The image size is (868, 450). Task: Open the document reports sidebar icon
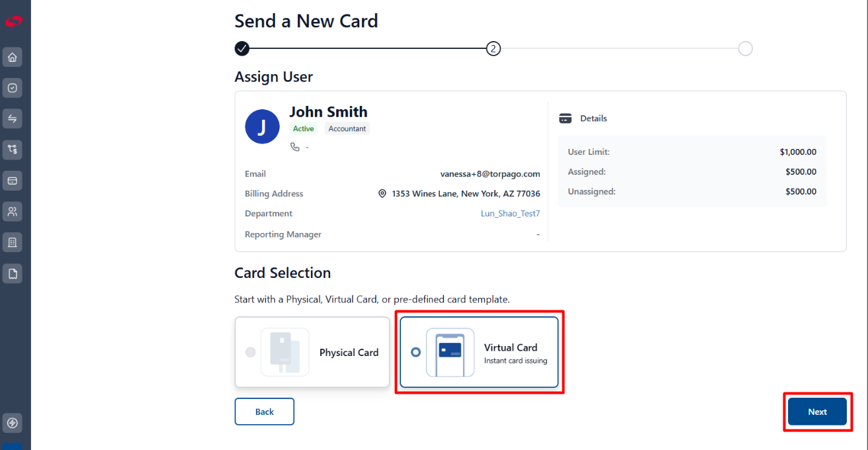pos(12,273)
